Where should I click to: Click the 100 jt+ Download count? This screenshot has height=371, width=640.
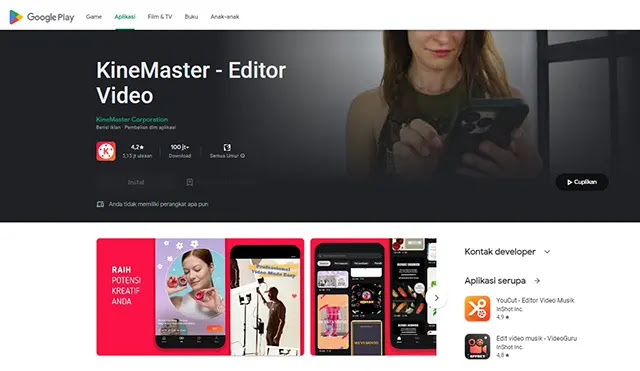[x=180, y=151]
